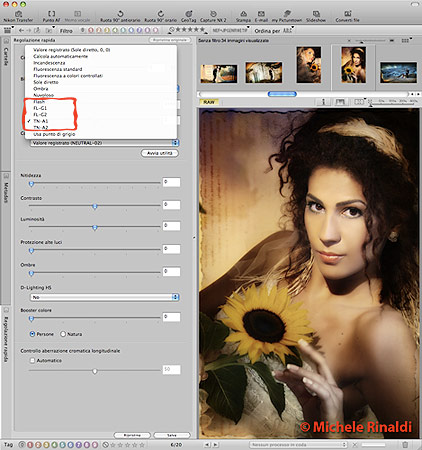
Task: Launch Capture NX 2 from the toolbar
Action: (213, 14)
